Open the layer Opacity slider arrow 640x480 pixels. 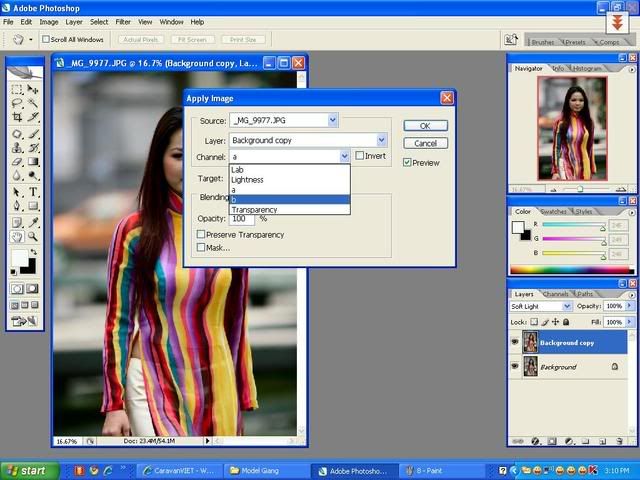629,306
